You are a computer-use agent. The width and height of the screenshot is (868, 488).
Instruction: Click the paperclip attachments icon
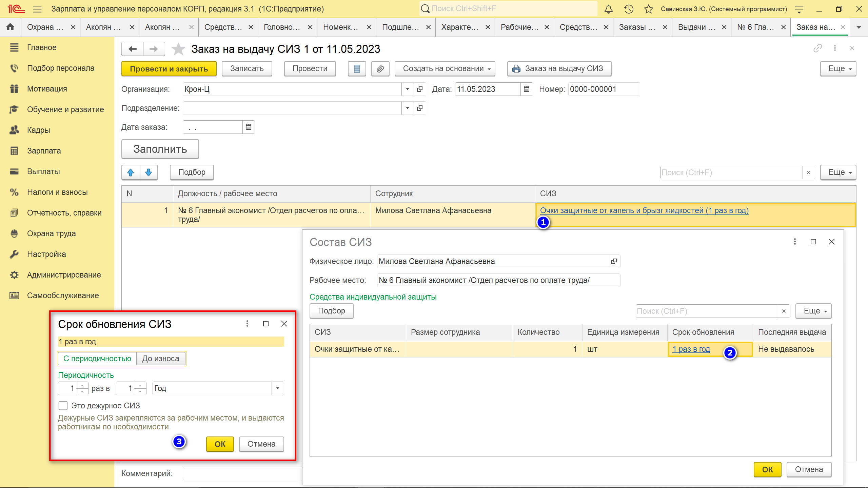click(380, 69)
